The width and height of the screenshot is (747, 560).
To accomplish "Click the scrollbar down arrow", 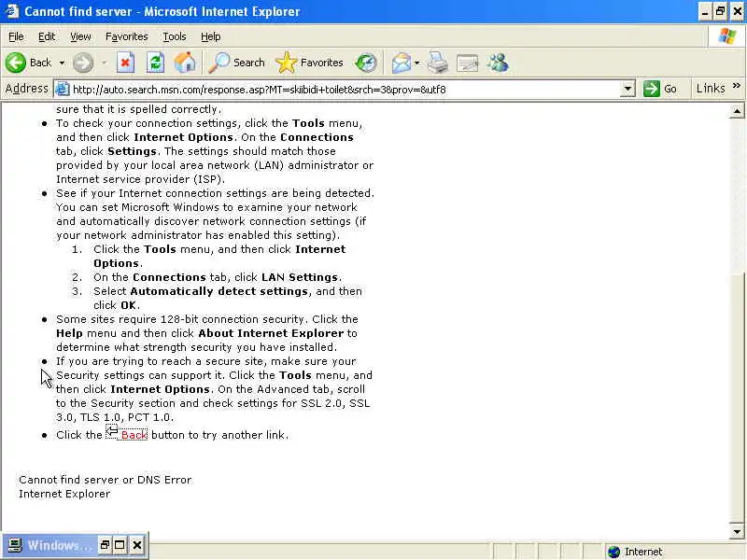I will click(x=737, y=532).
